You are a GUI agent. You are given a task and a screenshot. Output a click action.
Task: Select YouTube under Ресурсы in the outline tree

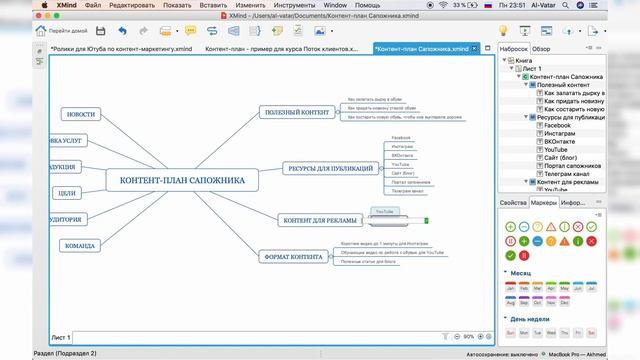coord(556,149)
